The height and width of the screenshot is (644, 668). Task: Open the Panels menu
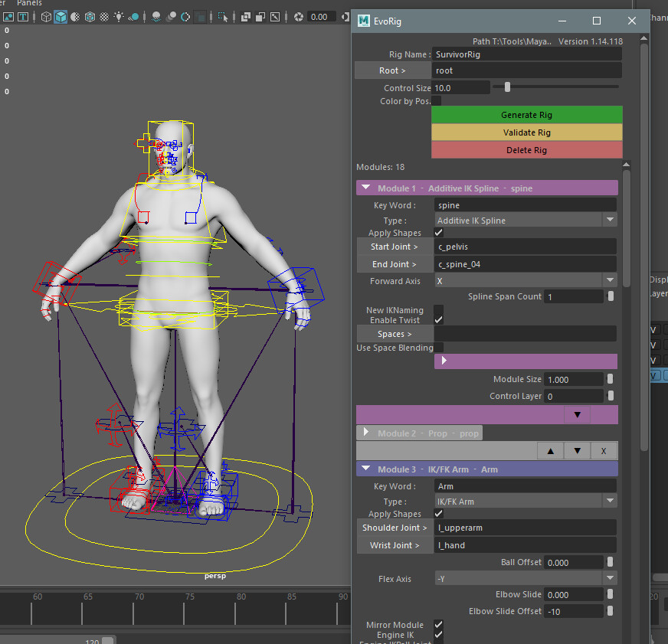[29, 3]
